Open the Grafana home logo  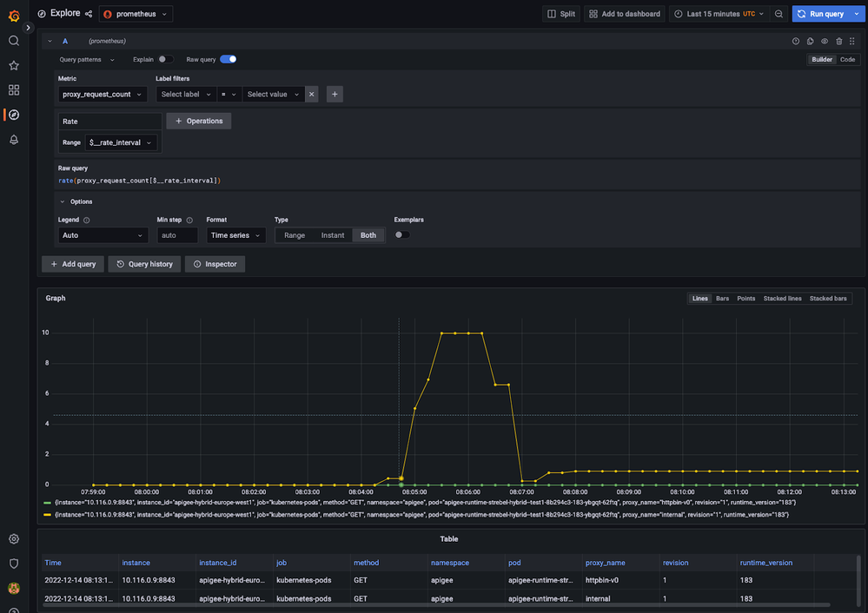point(14,16)
